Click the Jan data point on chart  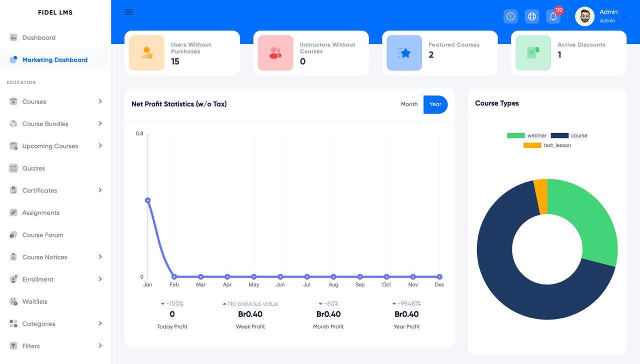click(x=147, y=200)
